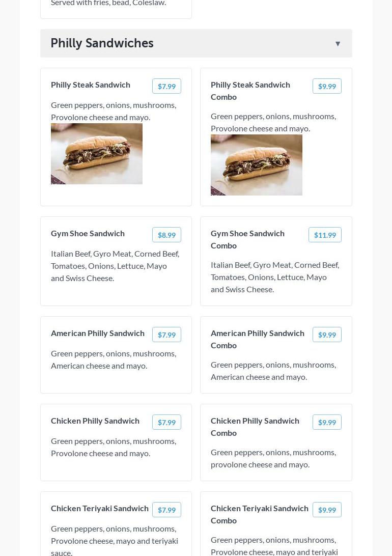Click the $7.99 Chicken Philly Sandwich price
The height and width of the screenshot is (556, 392).
pos(166,423)
